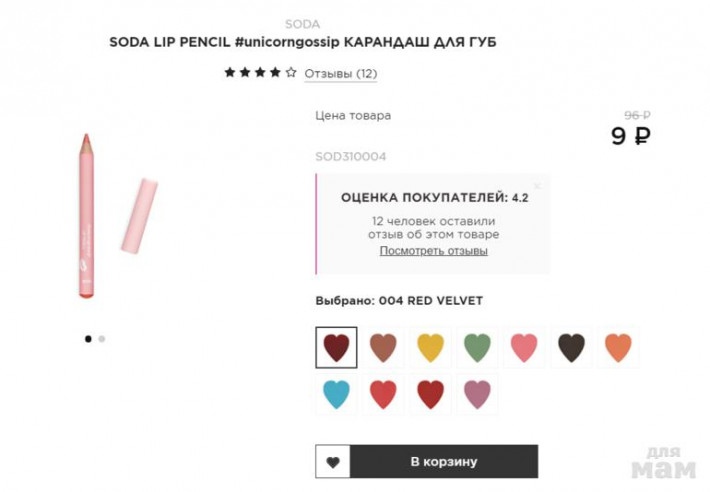Click the star rating icons
The height and width of the screenshot is (492, 710).
point(260,73)
